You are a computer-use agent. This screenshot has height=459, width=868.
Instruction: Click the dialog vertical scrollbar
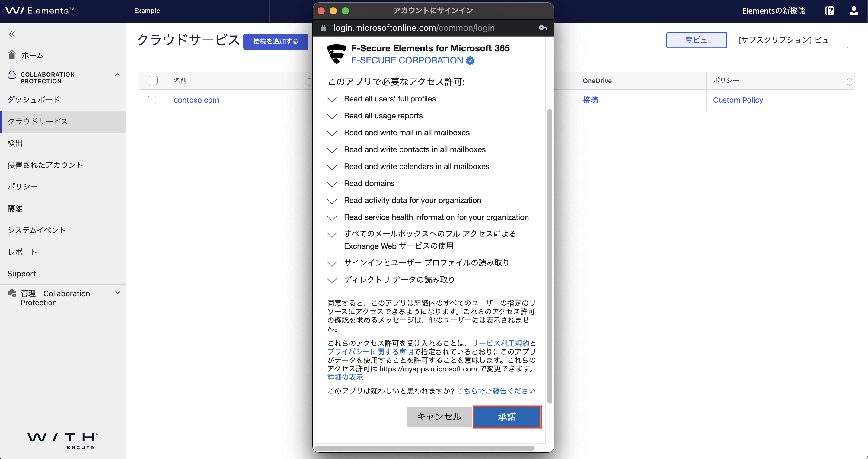tap(550, 256)
